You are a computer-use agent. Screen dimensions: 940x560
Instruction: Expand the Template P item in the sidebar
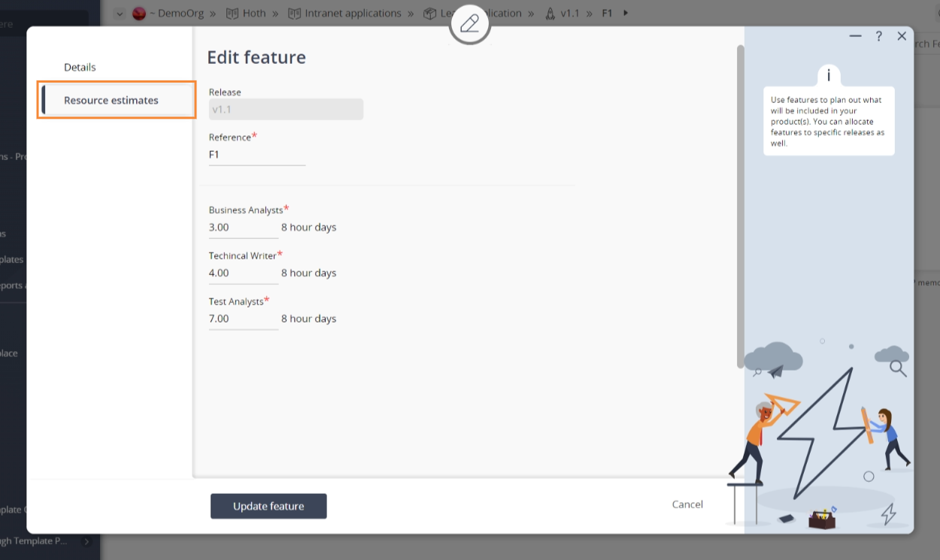pos(86,540)
